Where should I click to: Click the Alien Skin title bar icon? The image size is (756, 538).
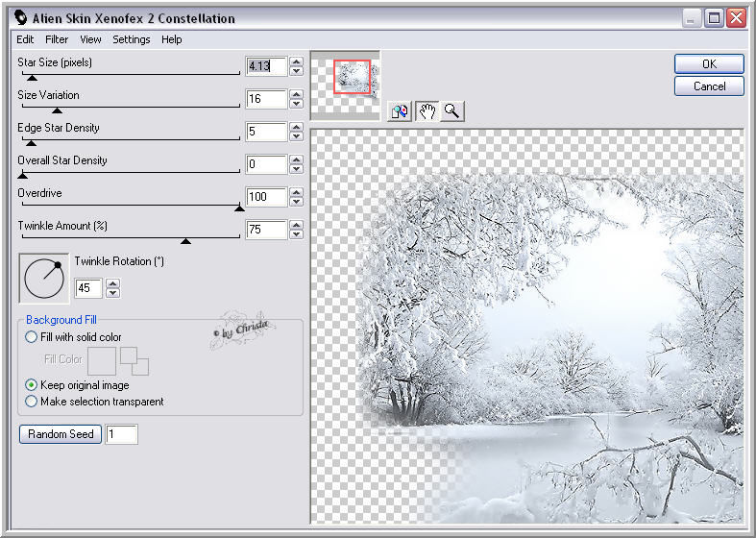click(21, 18)
